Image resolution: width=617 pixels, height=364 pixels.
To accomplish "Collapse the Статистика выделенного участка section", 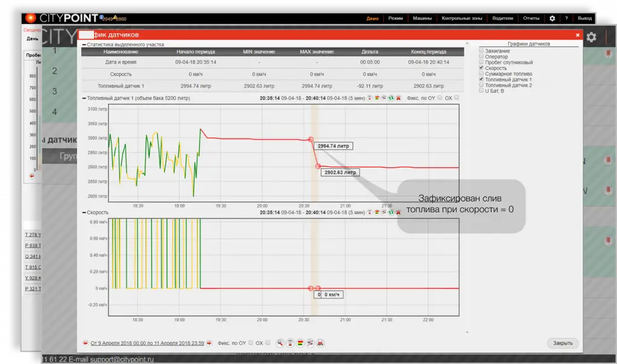I will (x=84, y=45).
